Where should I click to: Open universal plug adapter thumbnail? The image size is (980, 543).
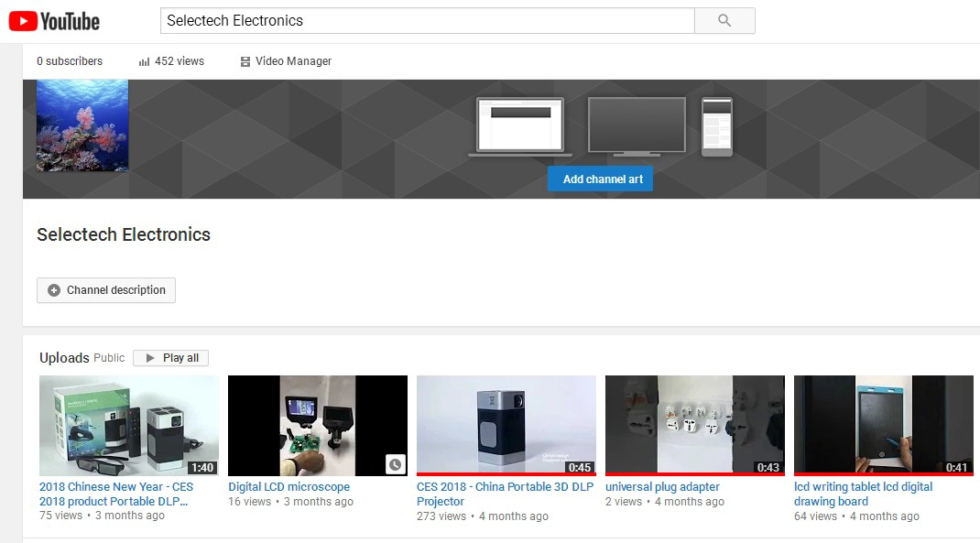pyautogui.click(x=695, y=426)
